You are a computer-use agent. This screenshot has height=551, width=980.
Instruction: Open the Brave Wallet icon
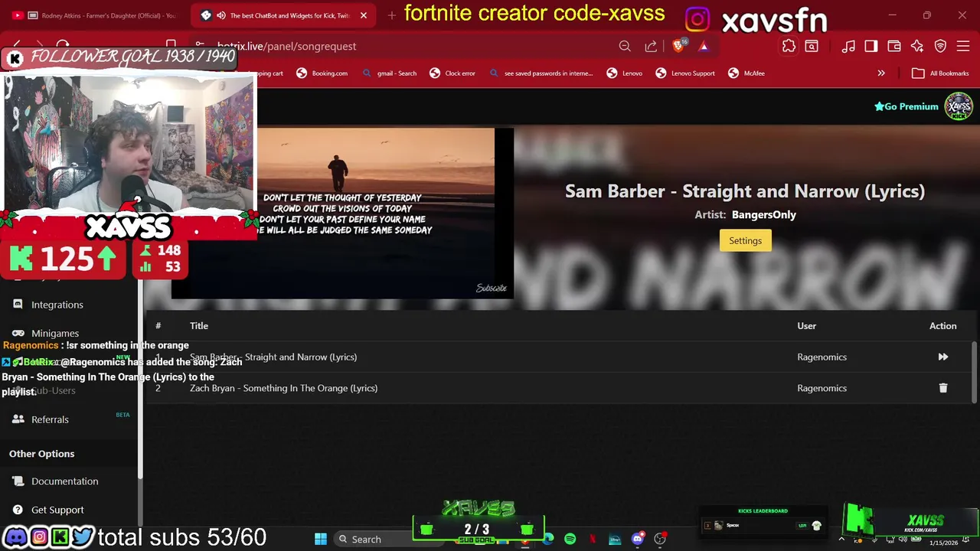click(894, 46)
